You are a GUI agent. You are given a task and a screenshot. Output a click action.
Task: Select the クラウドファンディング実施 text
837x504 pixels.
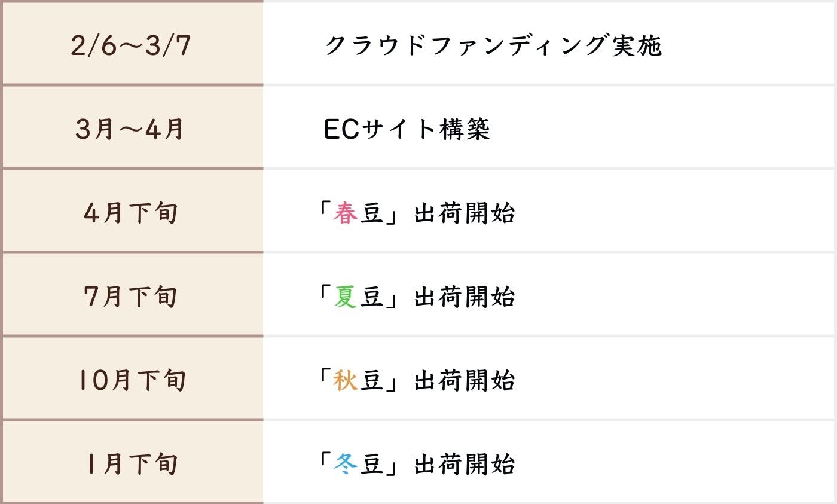493,45
